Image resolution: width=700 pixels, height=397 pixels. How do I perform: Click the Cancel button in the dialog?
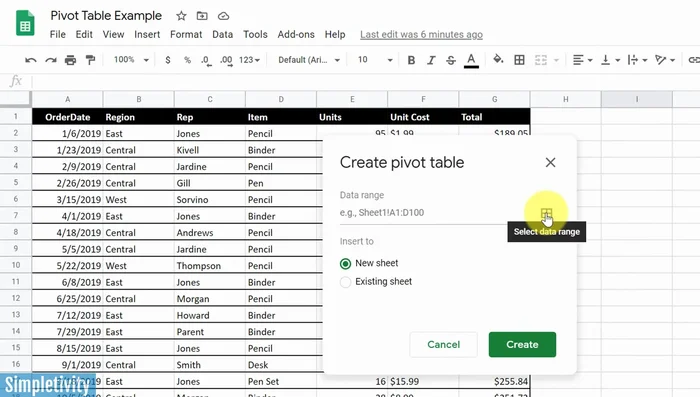[x=443, y=344]
